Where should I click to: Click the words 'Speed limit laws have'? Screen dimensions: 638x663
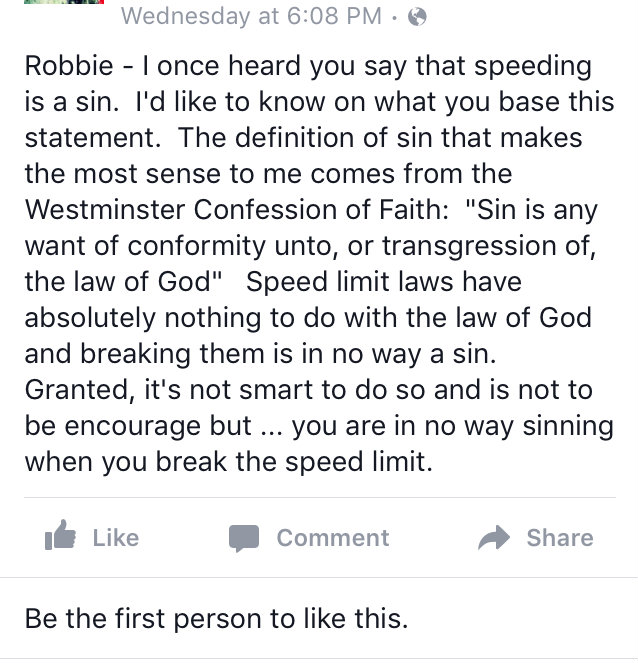tap(384, 282)
